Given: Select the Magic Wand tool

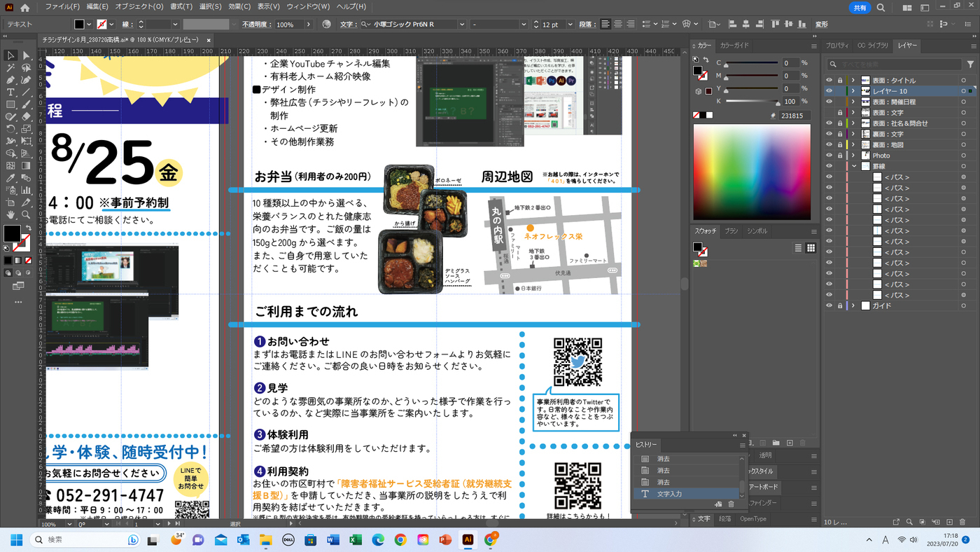Looking at the screenshot, I should pyautogui.click(x=11, y=68).
